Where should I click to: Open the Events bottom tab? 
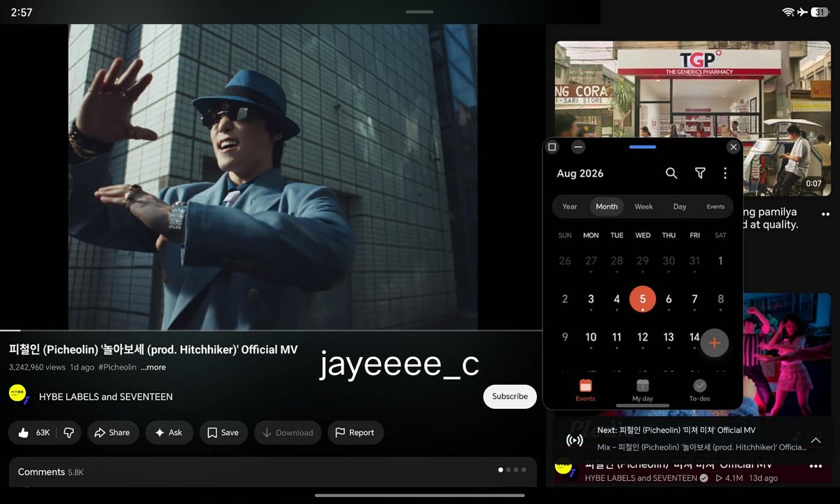[585, 390]
